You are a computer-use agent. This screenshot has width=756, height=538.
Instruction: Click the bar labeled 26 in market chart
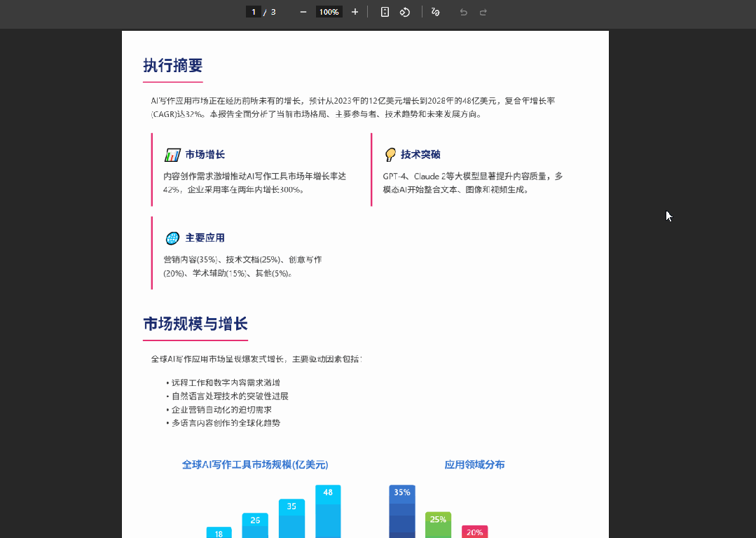[x=255, y=525]
